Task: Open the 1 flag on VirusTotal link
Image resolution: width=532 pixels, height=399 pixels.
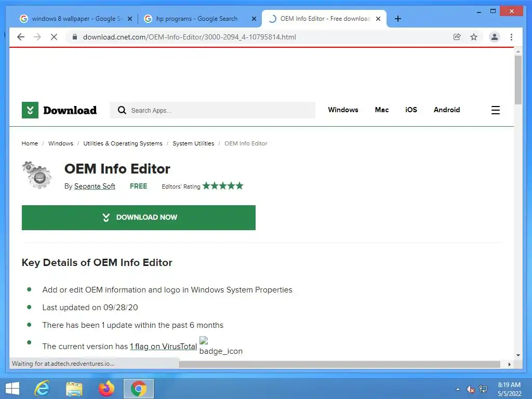Action: 163,347
